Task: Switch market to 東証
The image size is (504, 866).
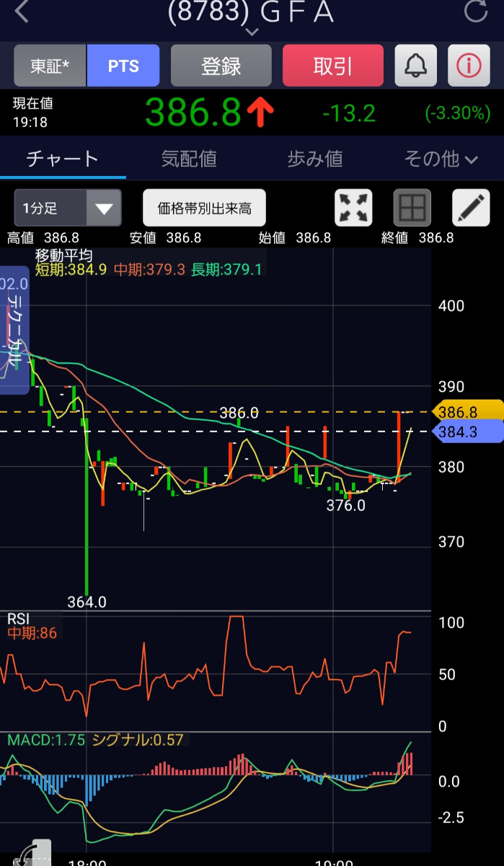Action: tap(50, 66)
